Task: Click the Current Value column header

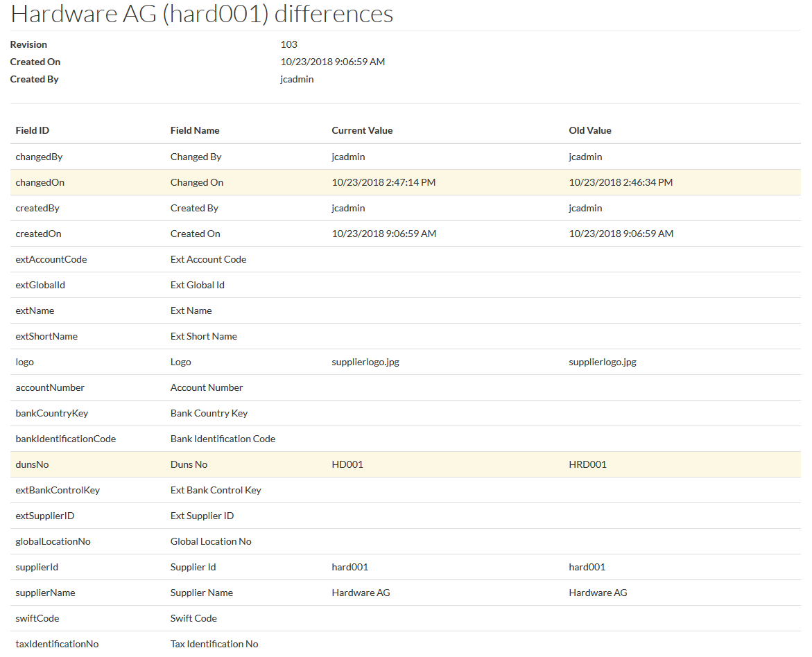Action: (362, 130)
